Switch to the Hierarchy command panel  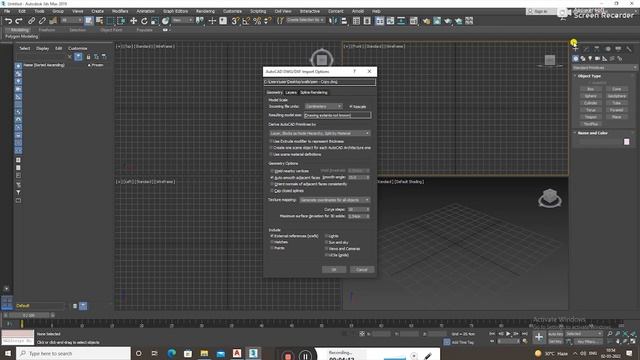597,49
